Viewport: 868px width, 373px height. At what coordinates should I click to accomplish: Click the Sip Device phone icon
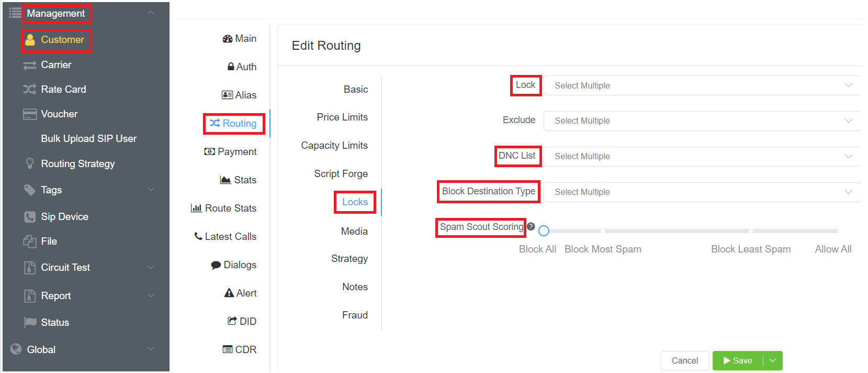pyautogui.click(x=30, y=217)
